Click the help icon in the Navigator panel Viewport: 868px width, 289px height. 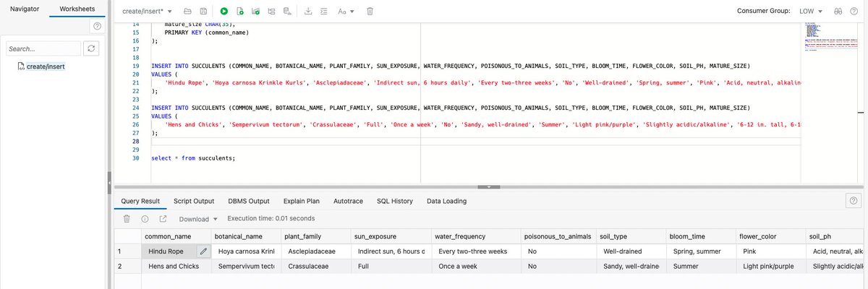(x=97, y=27)
